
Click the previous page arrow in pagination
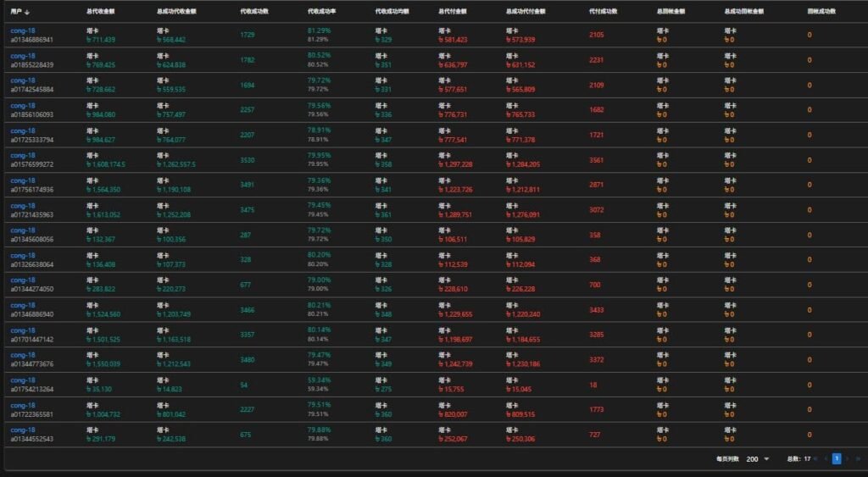826,458
